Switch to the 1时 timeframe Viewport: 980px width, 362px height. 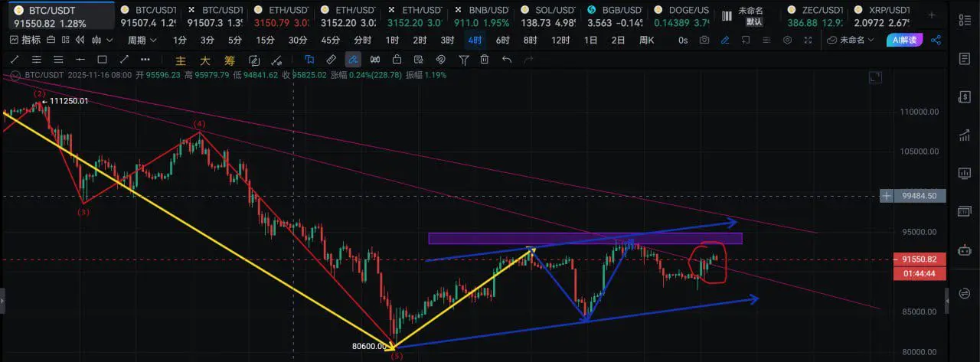tap(392, 40)
